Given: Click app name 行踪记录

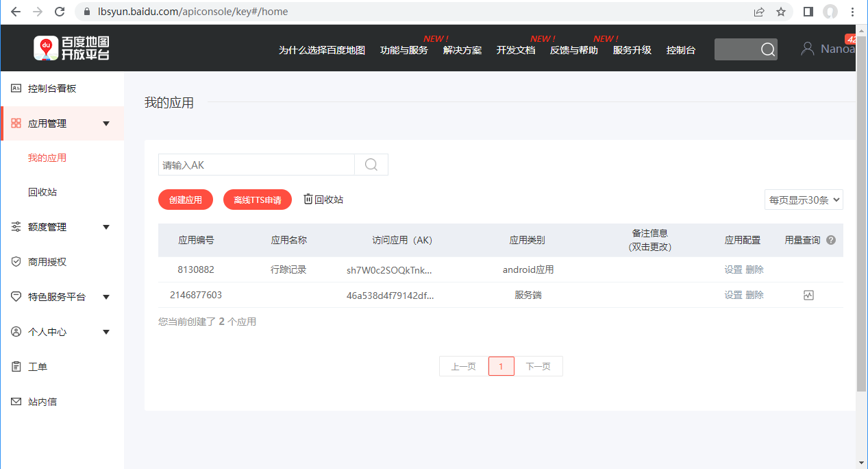Looking at the screenshot, I should coord(288,269).
